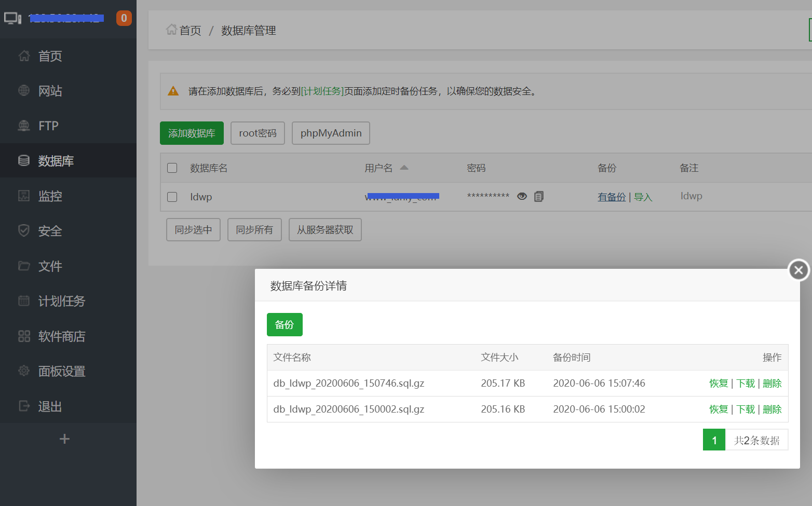Select the header checkbox to select all databases

[x=172, y=168]
